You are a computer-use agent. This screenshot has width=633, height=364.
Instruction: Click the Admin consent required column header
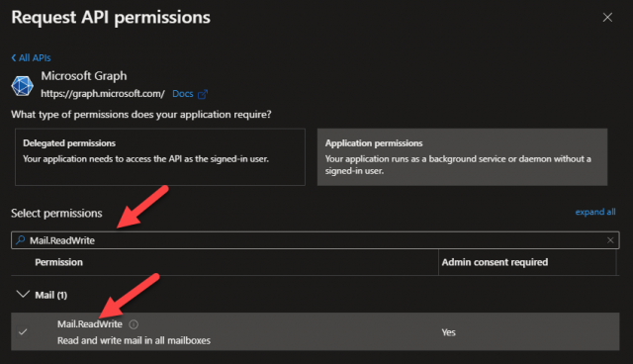(x=495, y=262)
